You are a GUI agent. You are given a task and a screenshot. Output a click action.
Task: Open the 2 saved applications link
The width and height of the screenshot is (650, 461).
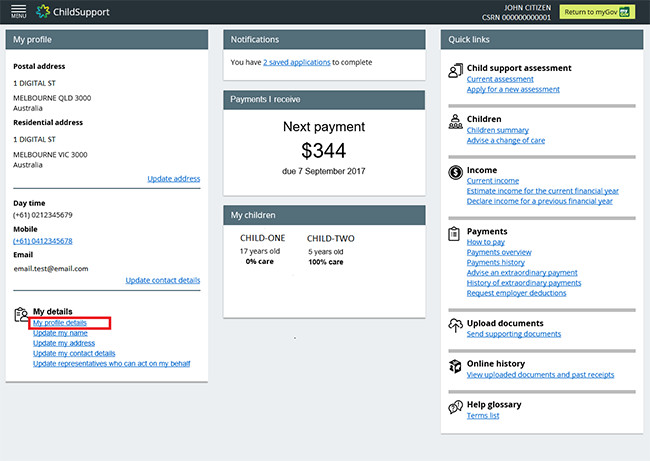[x=297, y=62]
